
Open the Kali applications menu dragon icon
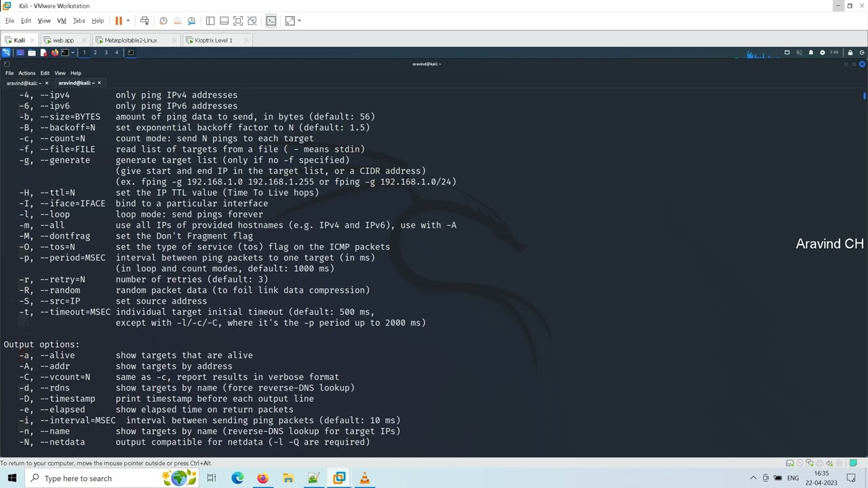(6, 52)
